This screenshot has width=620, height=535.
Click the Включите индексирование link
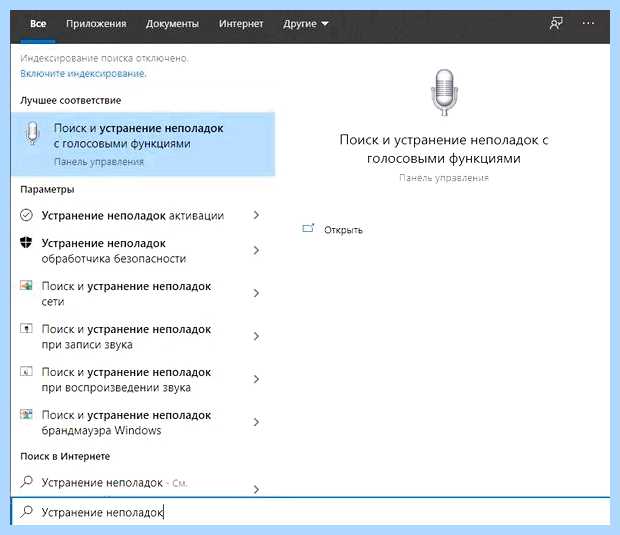click(83, 74)
